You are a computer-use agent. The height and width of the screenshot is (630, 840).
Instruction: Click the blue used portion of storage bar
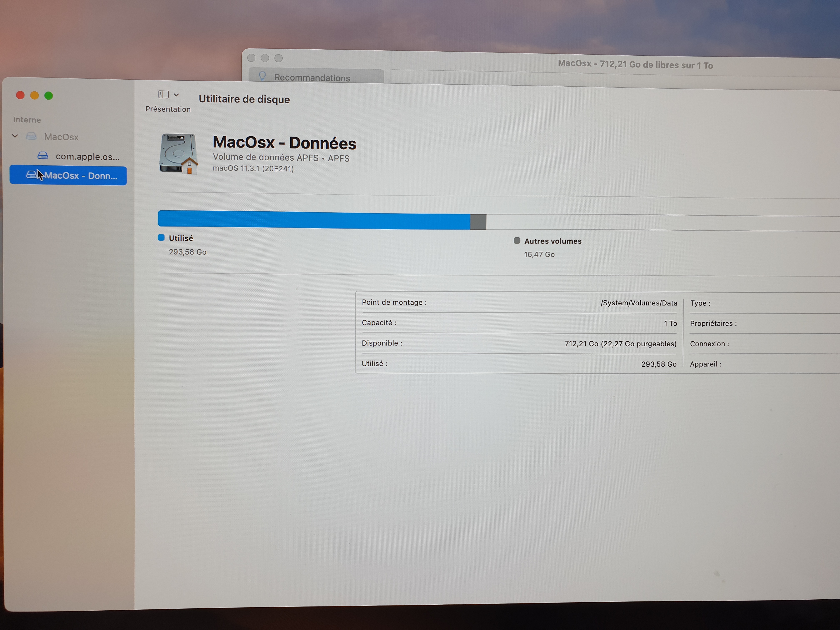(313, 220)
